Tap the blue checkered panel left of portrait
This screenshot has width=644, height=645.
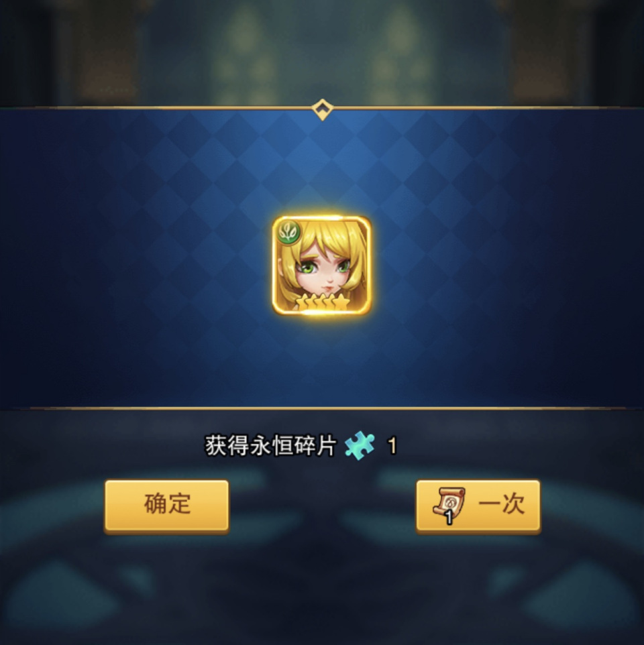(136, 259)
